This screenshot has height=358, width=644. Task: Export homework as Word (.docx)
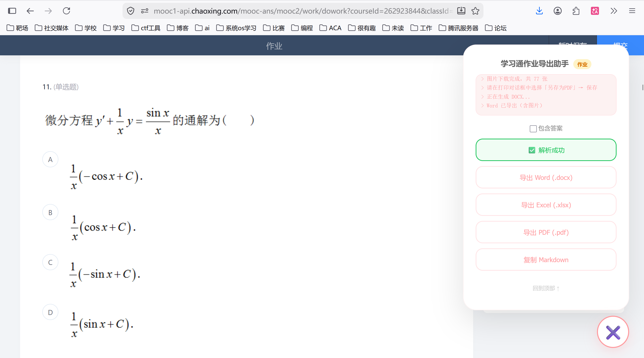[546, 177]
